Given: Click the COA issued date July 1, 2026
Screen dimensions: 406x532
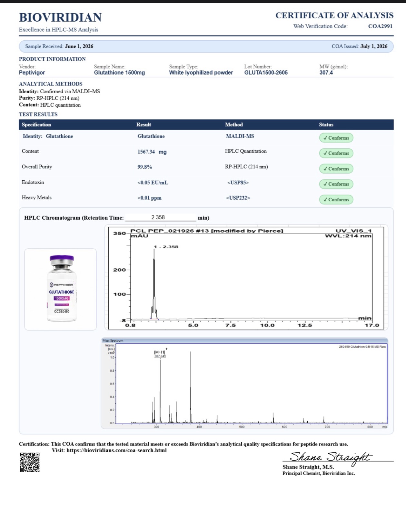Looking at the screenshot, I should (x=374, y=46).
